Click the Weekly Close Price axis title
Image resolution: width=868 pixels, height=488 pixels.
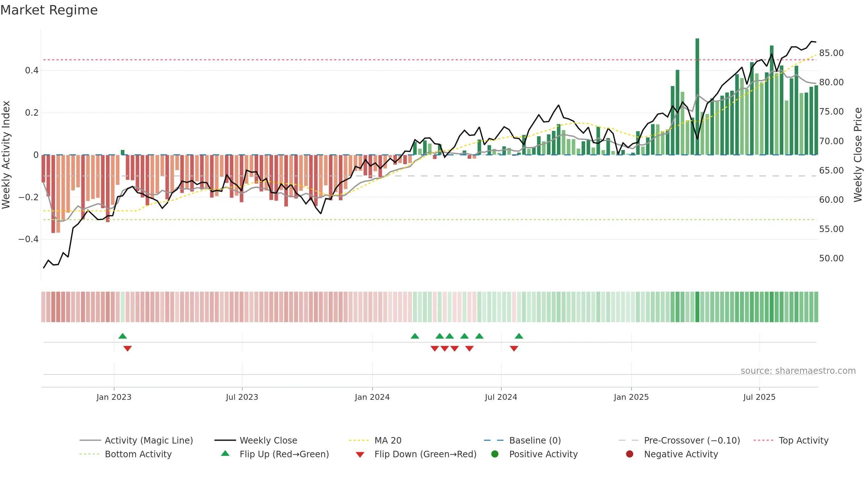tap(858, 155)
